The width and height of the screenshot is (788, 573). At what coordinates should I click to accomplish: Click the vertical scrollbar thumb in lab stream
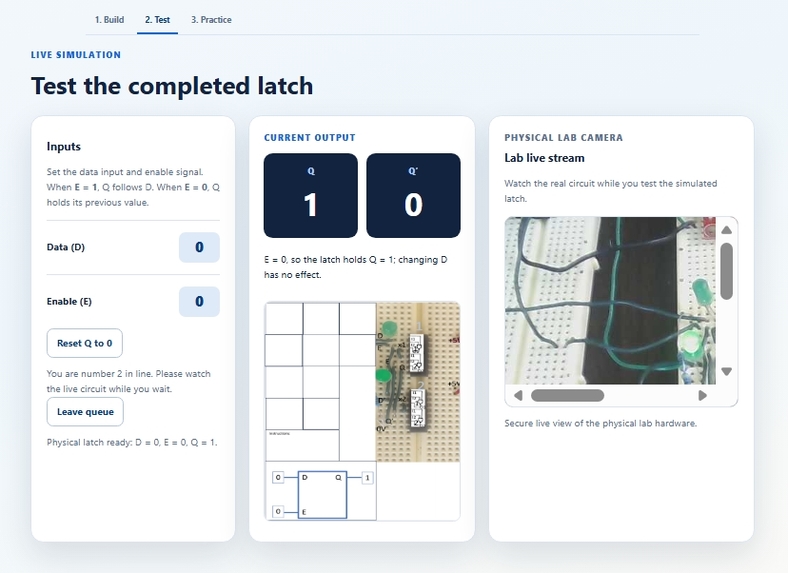[726, 271]
